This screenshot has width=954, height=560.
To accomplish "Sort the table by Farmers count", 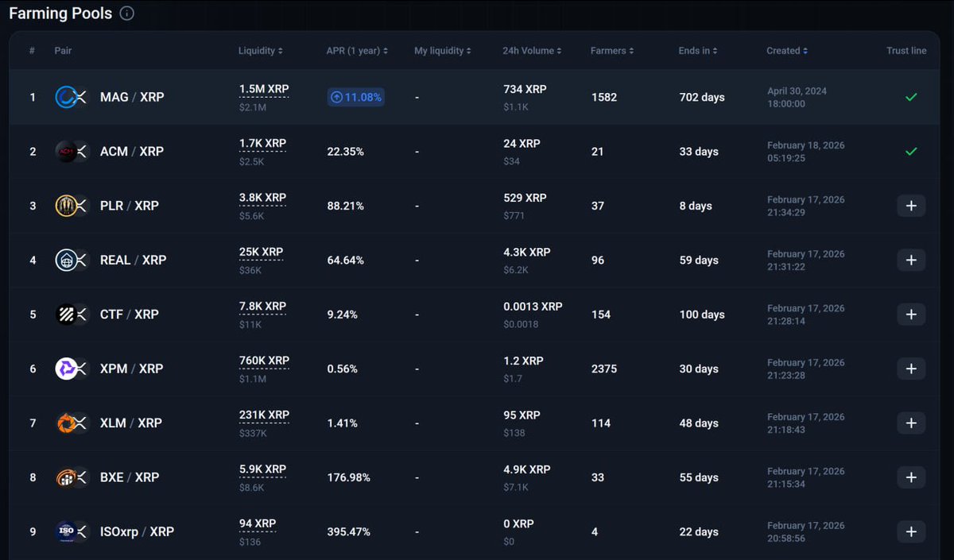I will 611,50.
